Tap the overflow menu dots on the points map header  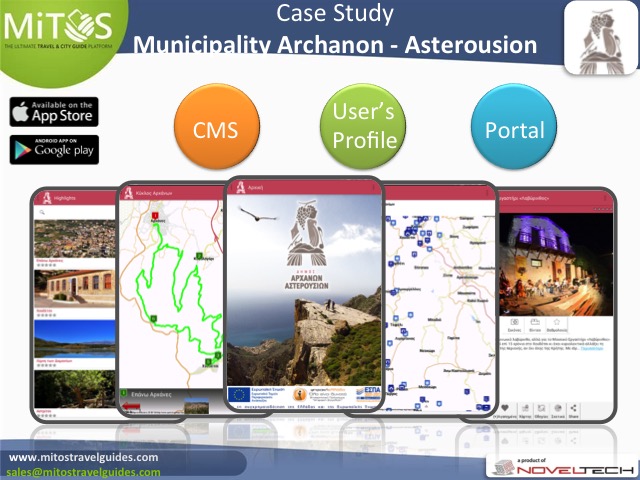click(487, 193)
